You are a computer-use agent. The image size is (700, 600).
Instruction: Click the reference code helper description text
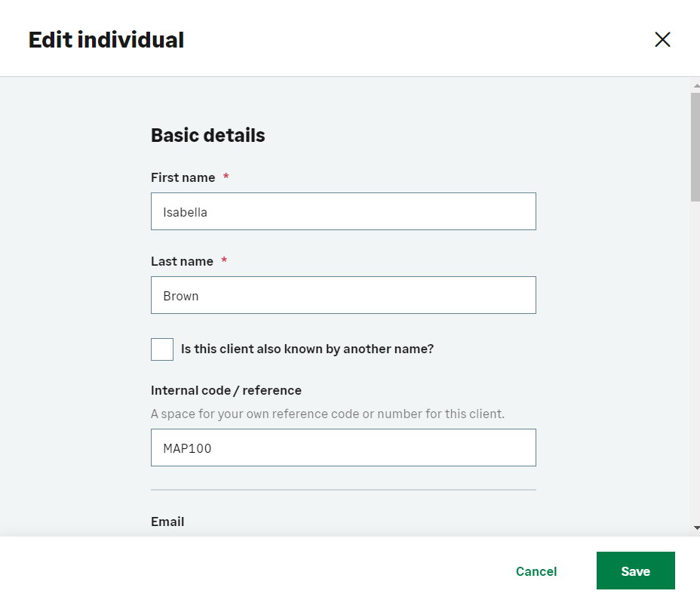[327, 414]
